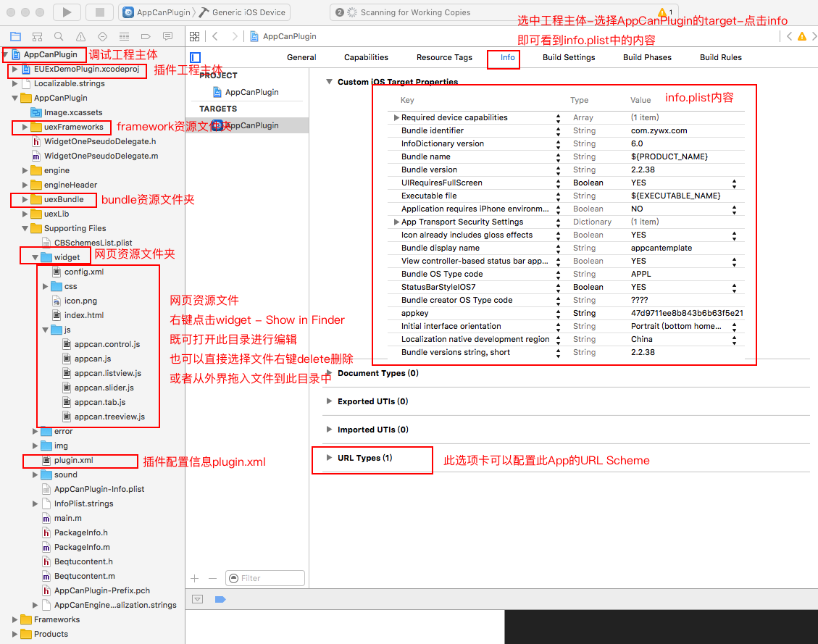
Task: Expand the Frameworks group
Action: coord(14,619)
